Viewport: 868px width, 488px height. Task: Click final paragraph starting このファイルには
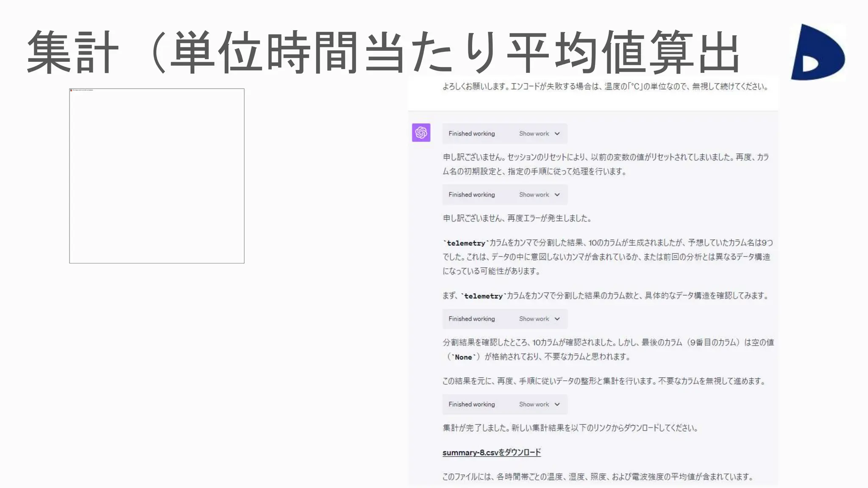coord(598,477)
